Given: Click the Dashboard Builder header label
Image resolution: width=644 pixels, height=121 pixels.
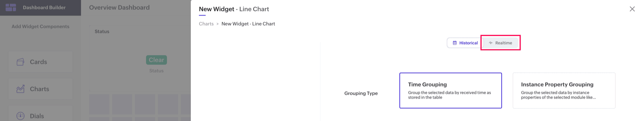Looking at the screenshot, I should pyautogui.click(x=44, y=7).
